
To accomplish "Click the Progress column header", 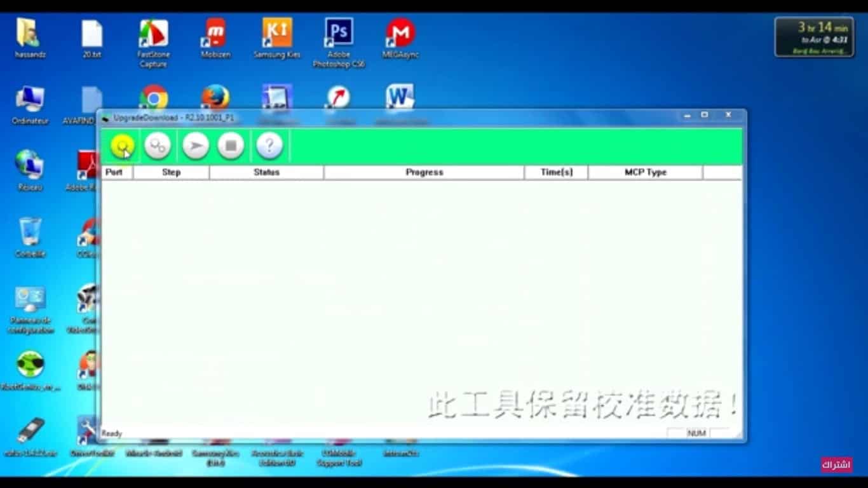I will (424, 172).
